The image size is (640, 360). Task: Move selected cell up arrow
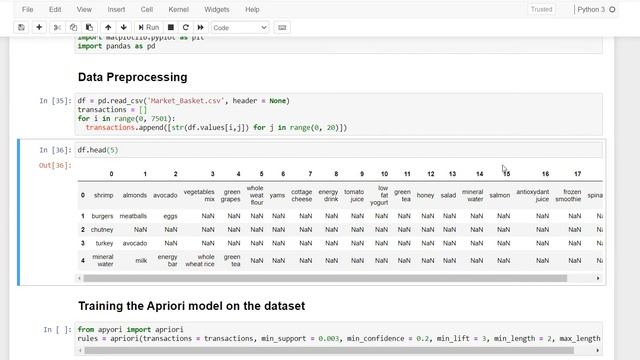(x=108, y=27)
